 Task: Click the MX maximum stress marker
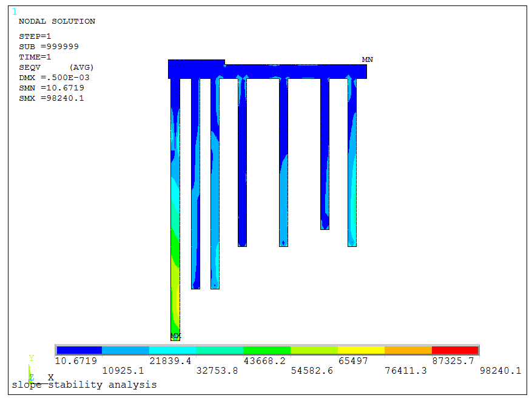[175, 336]
